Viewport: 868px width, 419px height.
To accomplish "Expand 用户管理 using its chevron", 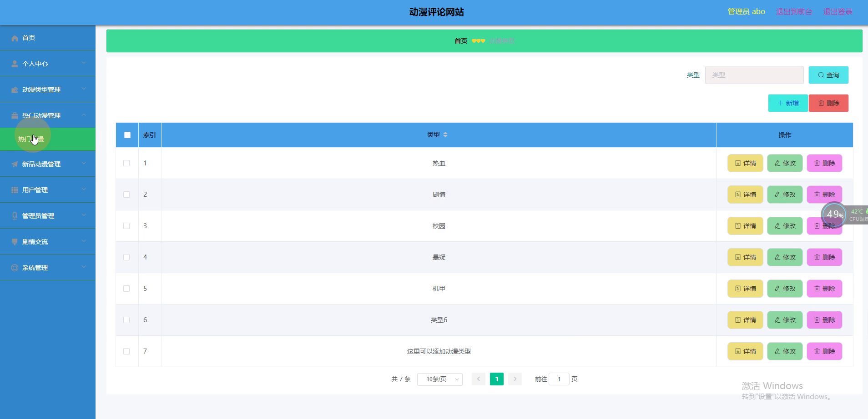I will click(x=84, y=190).
